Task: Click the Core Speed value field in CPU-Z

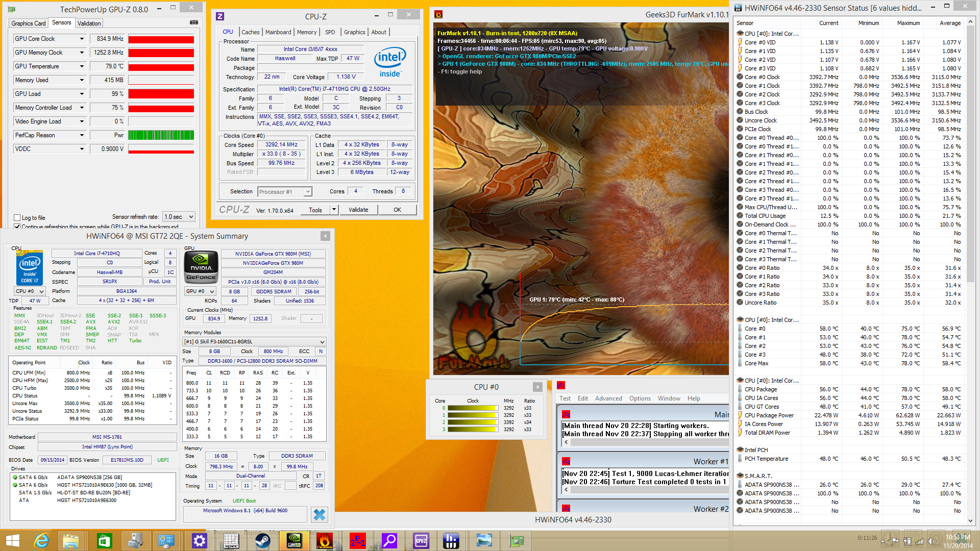Action: 281,145
